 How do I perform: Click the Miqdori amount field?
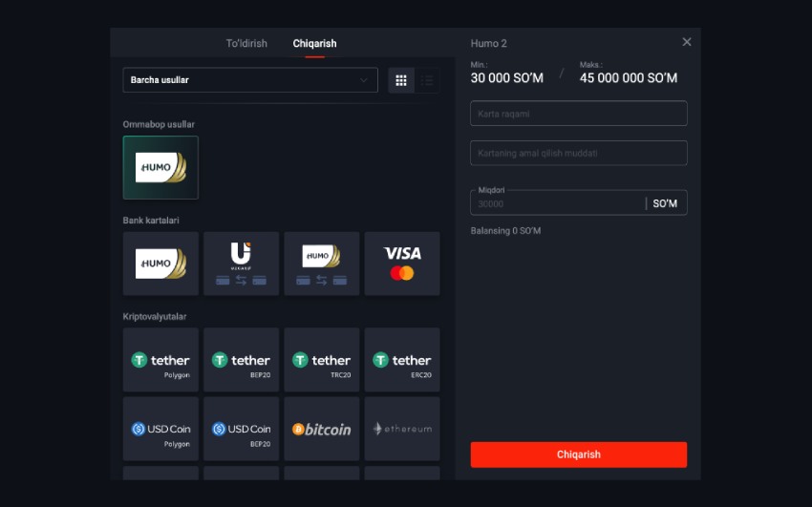tap(558, 203)
